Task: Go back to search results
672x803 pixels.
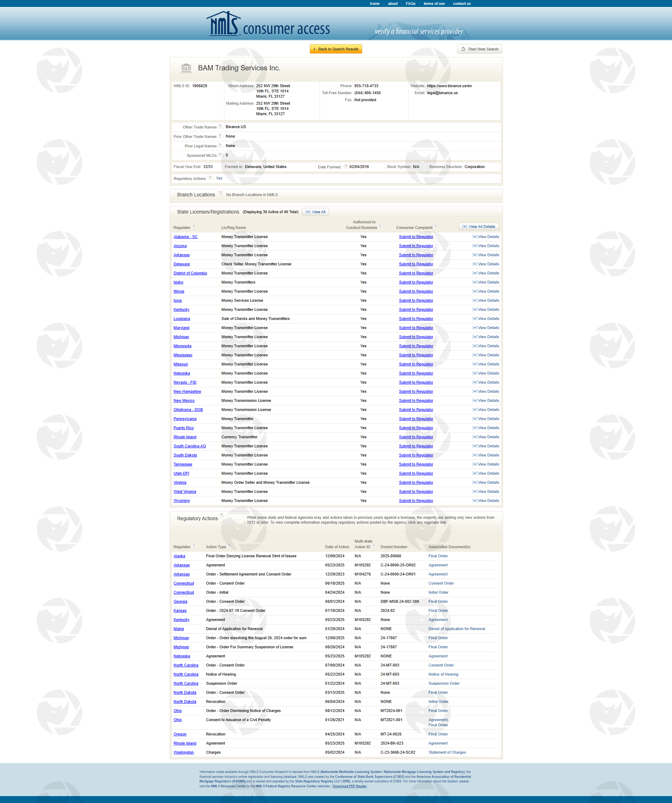Action: tap(336, 49)
